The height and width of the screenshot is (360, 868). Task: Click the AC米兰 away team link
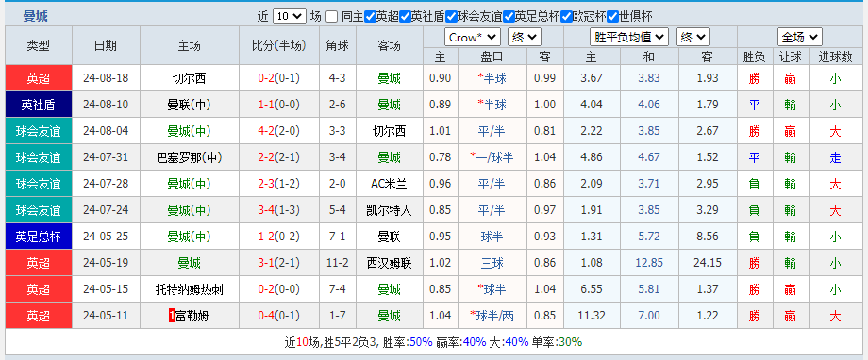(x=389, y=184)
